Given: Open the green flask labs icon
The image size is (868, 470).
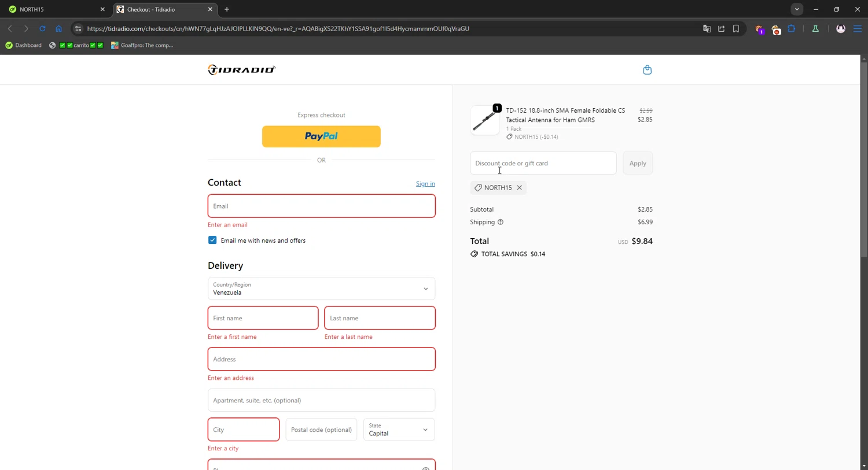Looking at the screenshot, I should tap(815, 28).
